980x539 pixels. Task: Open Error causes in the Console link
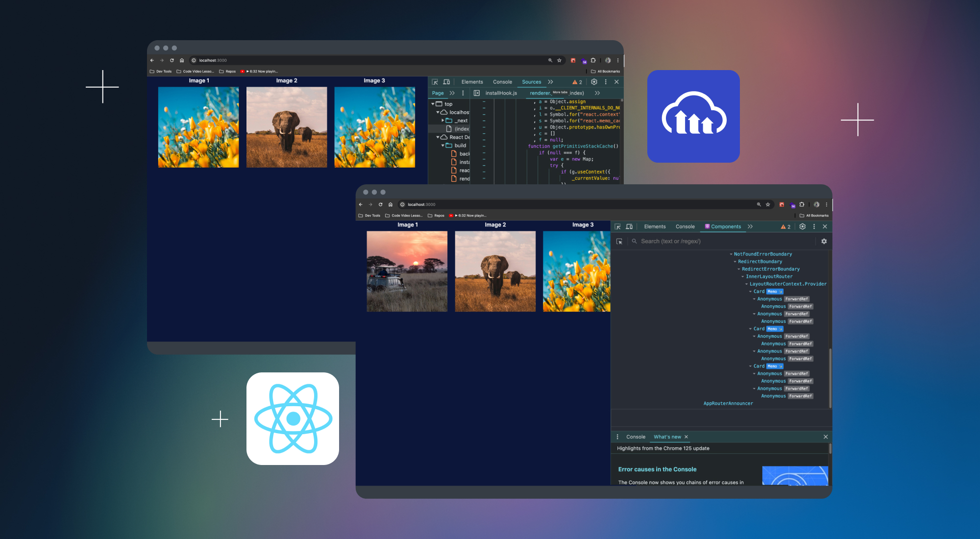click(x=657, y=469)
